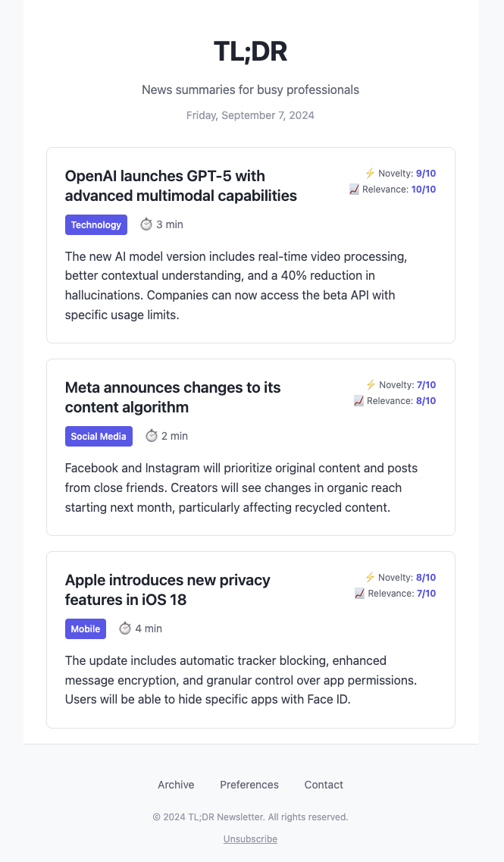Viewport: 504px width, 862px height.
Task: Open the Apple iOS 18 privacy headline
Action: (167, 590)
